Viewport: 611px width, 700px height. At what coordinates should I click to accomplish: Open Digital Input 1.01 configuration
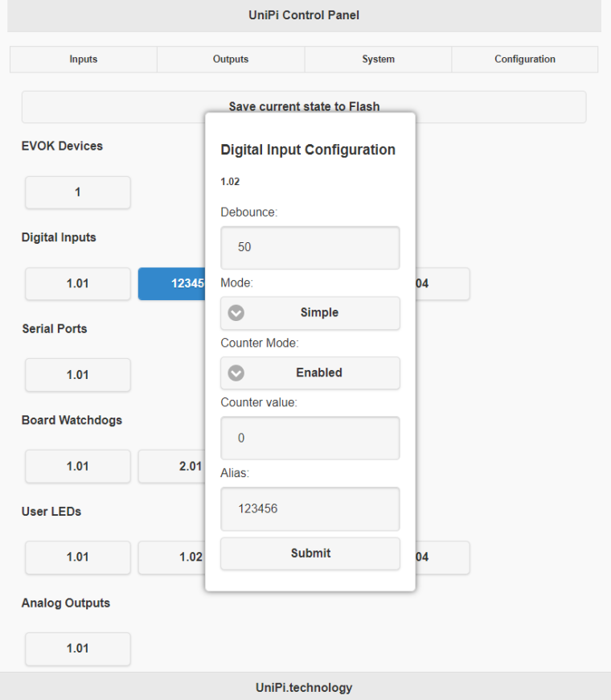click(78, 284)
